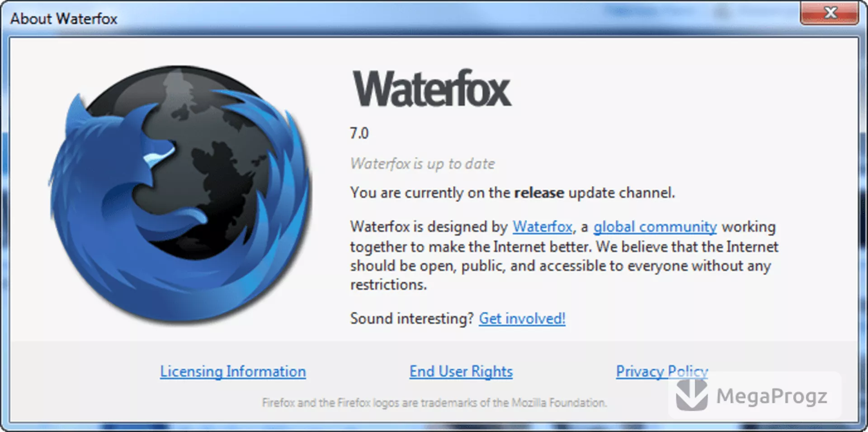Click the version number 7.0
Viewport: 868px width, 432px height.
[x=359, y=133]
